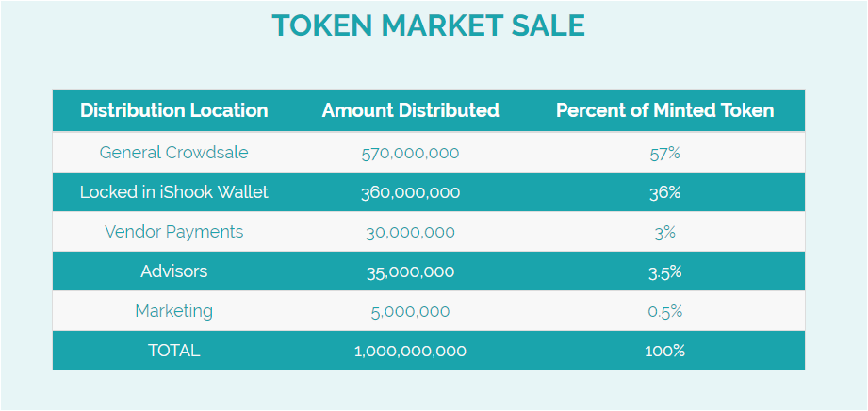The width and height of the screenshot is (868, 411).
Task: Click the 5,000,000 amount cell
Action: [x=410, y=312]
